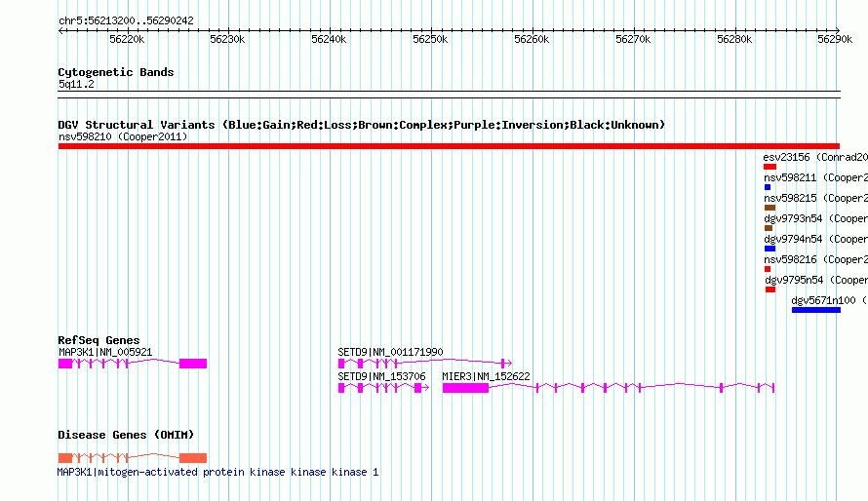The height and width of the screenshot is (501, 868).
Task: Click the 56290k ruler position
Action: pyautogui.click(x=836, y=39)
